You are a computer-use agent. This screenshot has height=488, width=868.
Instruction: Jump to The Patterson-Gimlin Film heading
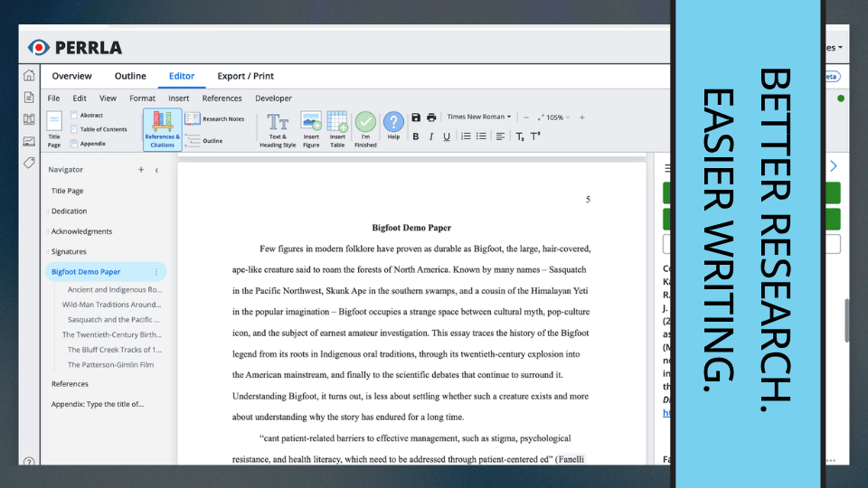tap(110, 364)
